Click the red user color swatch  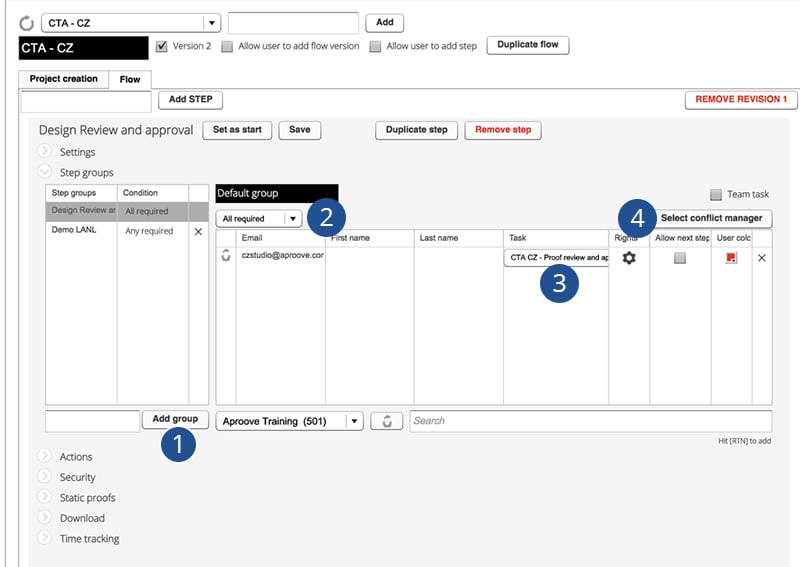click(x=731, y=258)
